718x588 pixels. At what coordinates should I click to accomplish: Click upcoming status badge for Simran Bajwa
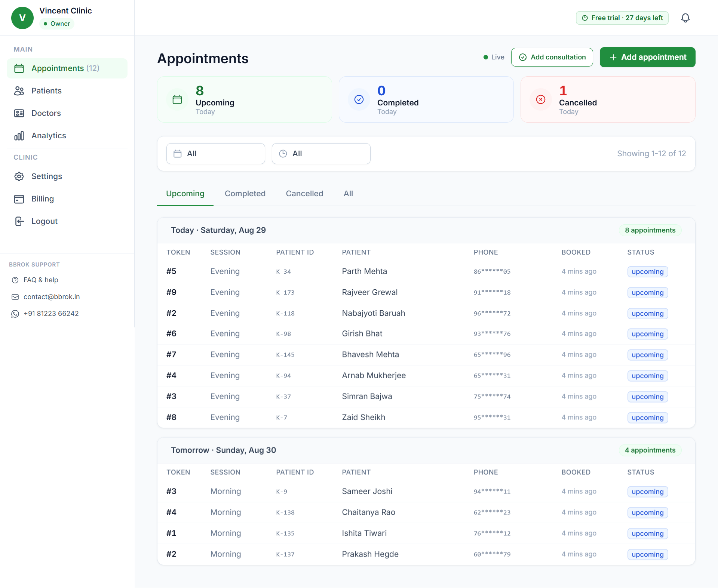(x=648, y=397)
